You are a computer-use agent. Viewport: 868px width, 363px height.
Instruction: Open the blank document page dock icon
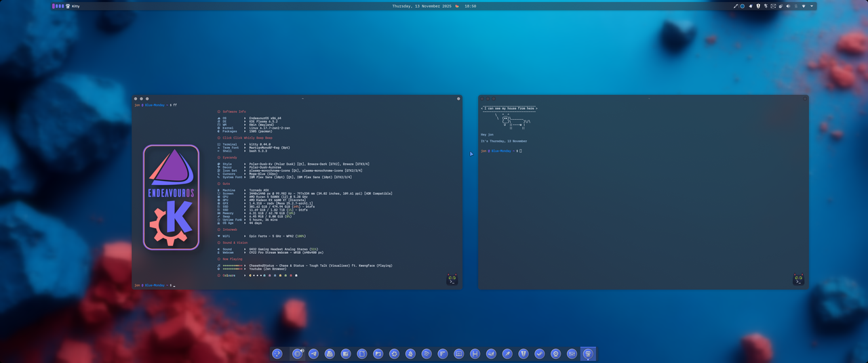362,354
